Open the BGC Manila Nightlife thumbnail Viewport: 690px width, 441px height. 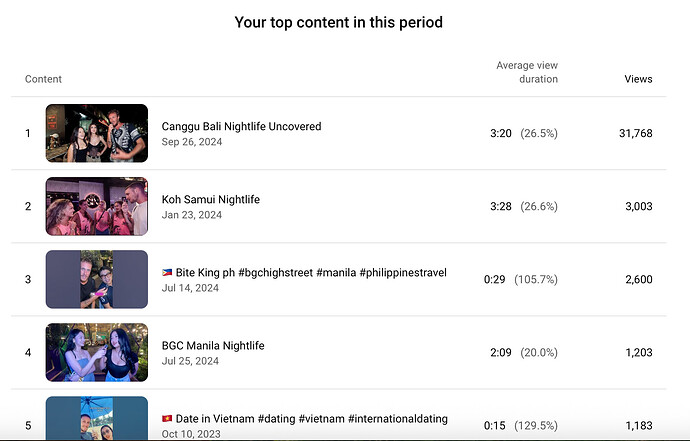click(x=97, y=352)
